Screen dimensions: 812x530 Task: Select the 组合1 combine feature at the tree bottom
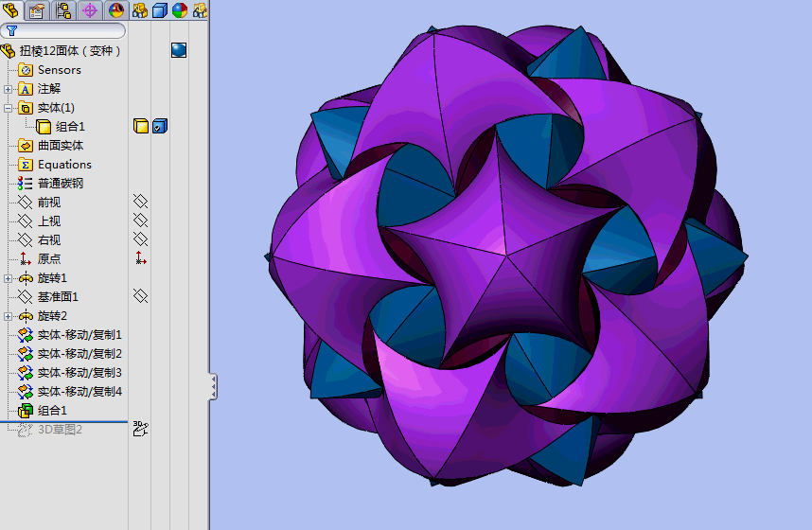52,411
